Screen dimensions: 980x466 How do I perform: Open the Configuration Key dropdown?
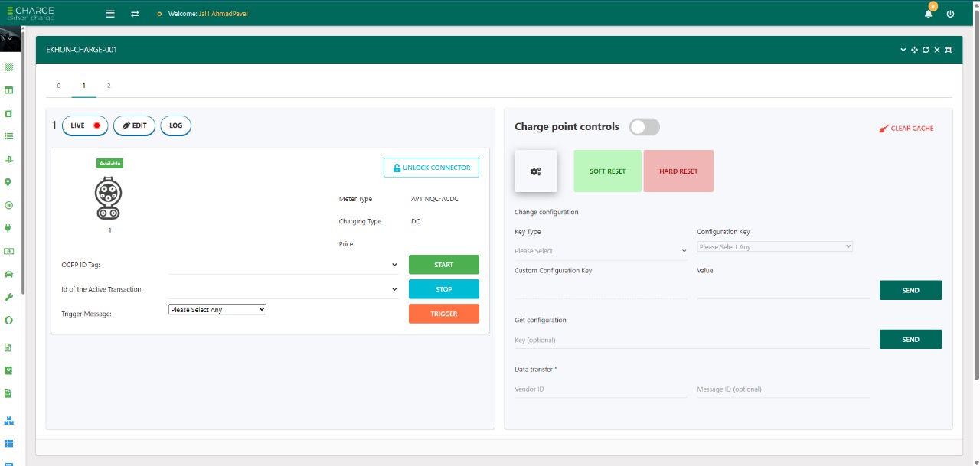(774, 247)
